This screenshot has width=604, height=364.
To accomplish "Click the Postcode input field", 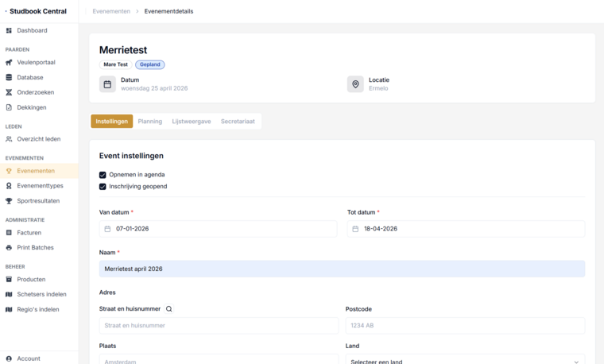I will tap(465, 326).
